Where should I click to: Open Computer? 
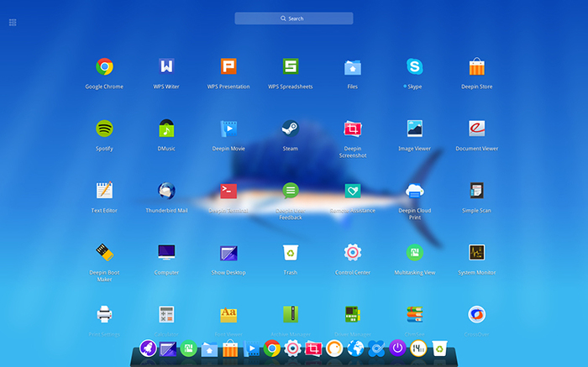(x=166, y=252)
